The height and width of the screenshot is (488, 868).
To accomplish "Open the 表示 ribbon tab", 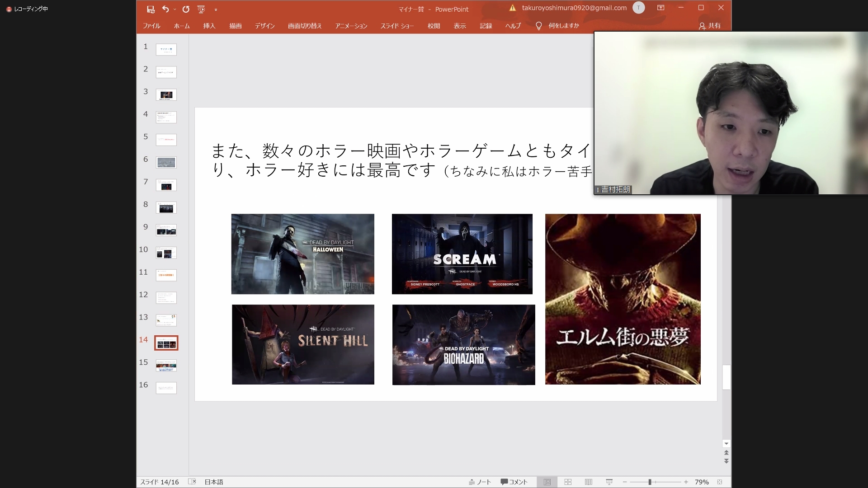I will [x=460, y=26].
